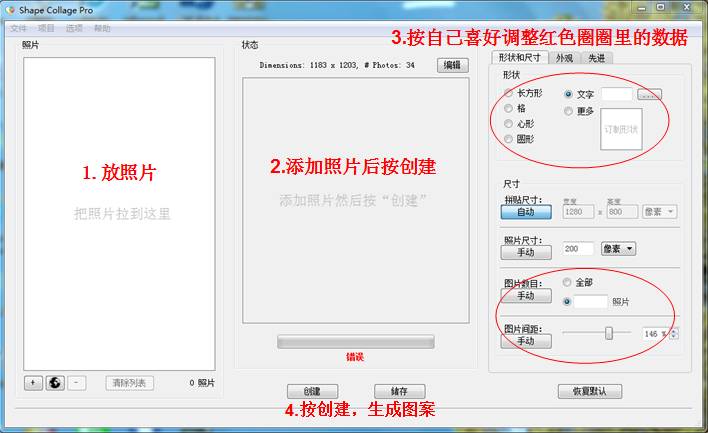The image size is (708, 433).
Task: Click the spacing percentage stepper arrows
Action: tap(674, 334)
